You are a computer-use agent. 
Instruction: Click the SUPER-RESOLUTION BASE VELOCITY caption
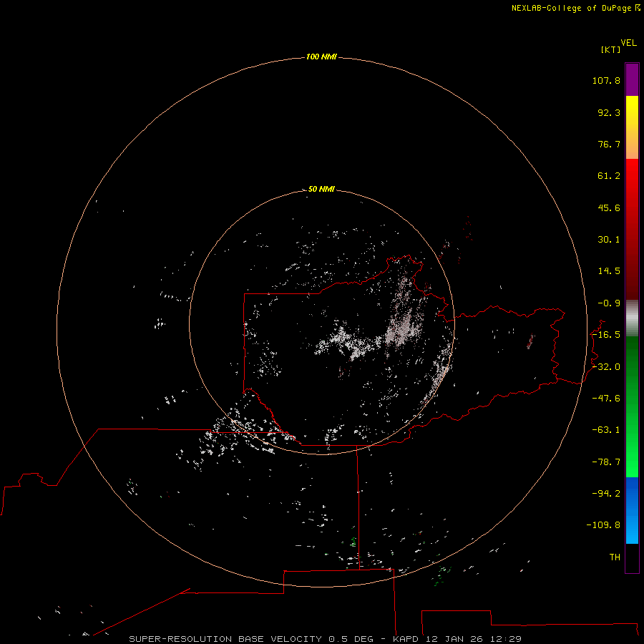[x=225, y=639]
